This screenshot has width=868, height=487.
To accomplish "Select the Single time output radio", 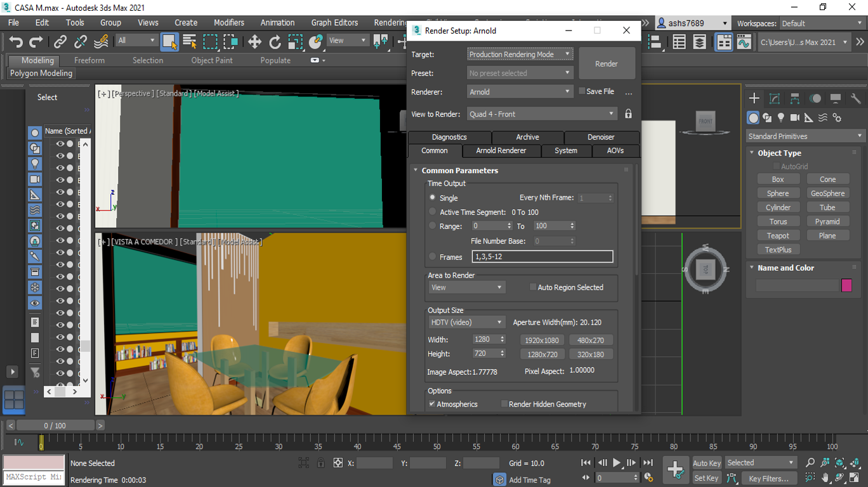I will tap(433, 198).
